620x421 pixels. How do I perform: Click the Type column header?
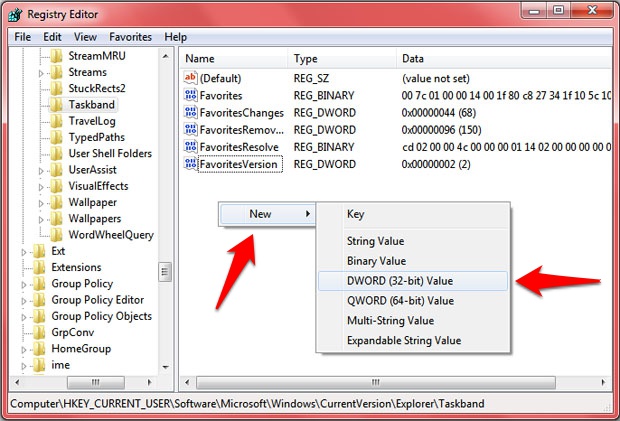[342, 59]
